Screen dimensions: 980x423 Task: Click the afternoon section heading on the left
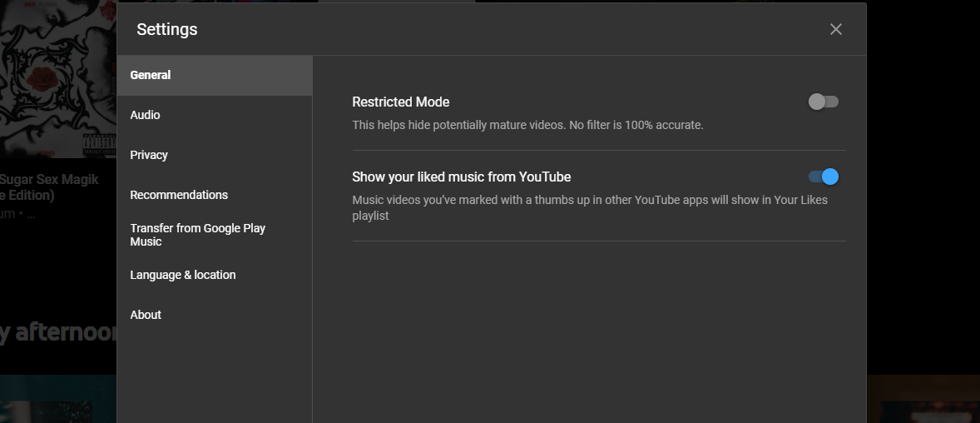[57, 332]
